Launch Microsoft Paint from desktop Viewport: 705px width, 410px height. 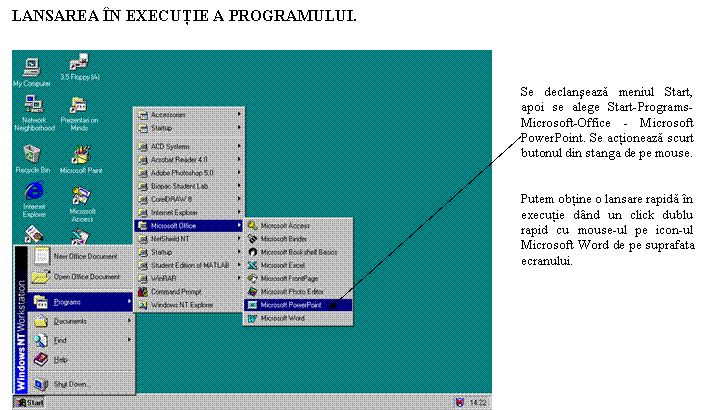[80, 156]
